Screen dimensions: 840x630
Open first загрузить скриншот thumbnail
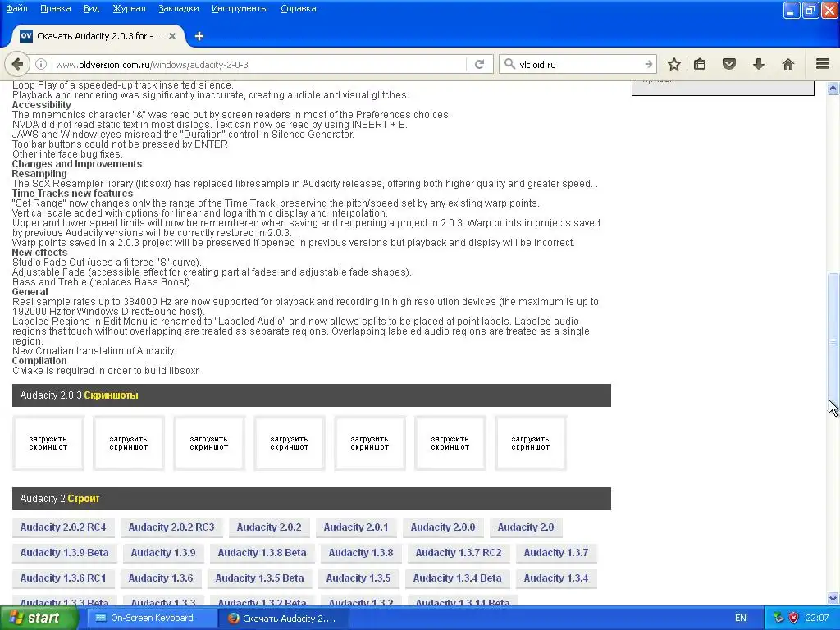click(48, 443)
